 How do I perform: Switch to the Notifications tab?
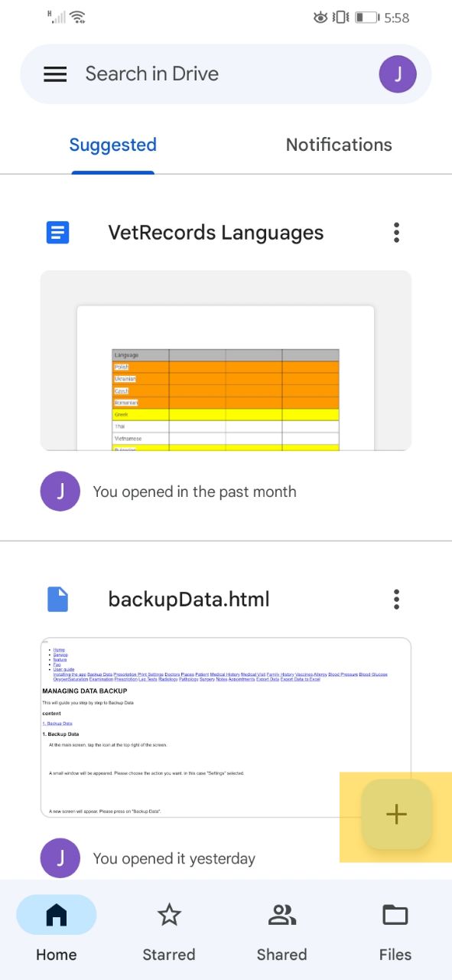339,145
